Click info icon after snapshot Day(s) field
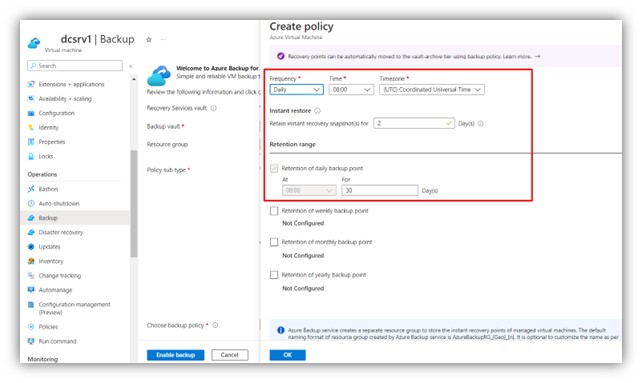 [481, 123]
